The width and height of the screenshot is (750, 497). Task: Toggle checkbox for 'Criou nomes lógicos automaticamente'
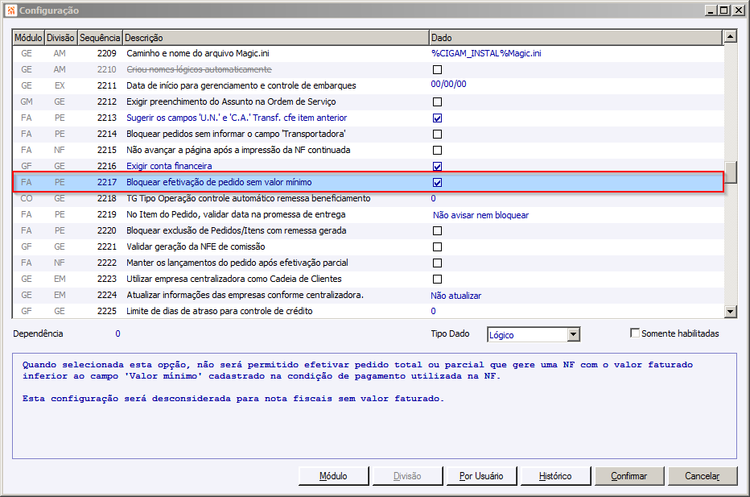coord(437,70)
